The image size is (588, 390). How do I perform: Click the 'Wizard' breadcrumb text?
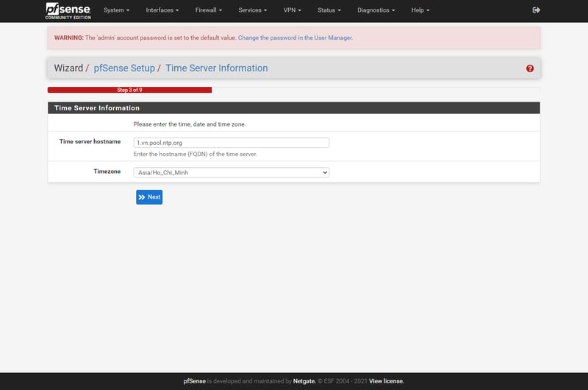68,68
